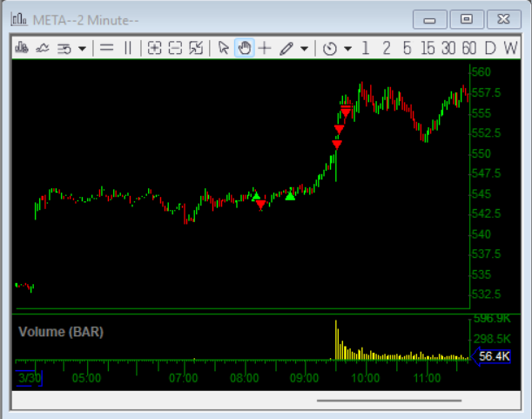
Task: Click the 560 price axis label
Action: [481, 72]
